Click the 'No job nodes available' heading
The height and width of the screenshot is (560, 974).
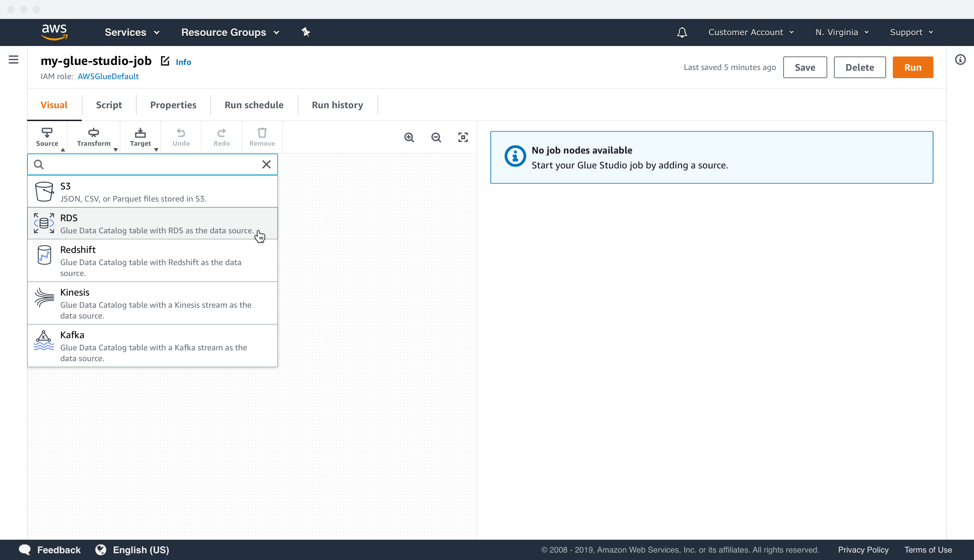tap(581, 150)
